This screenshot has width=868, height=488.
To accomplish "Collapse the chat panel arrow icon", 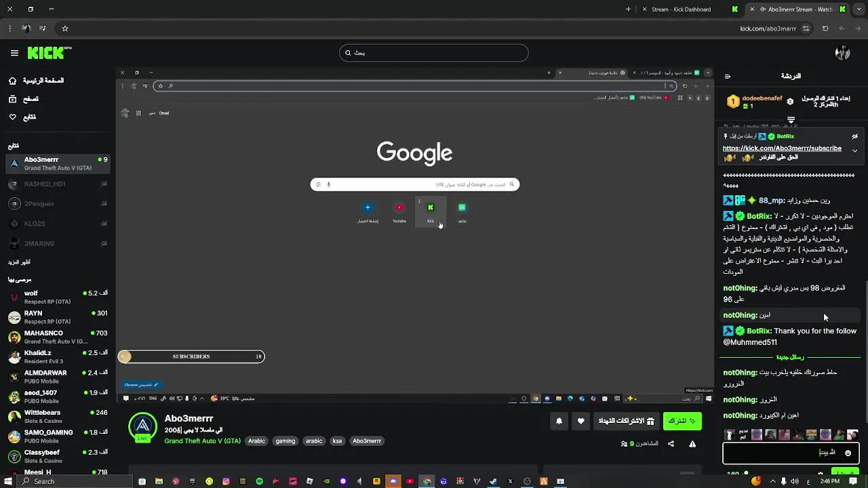I will point(728,77).
